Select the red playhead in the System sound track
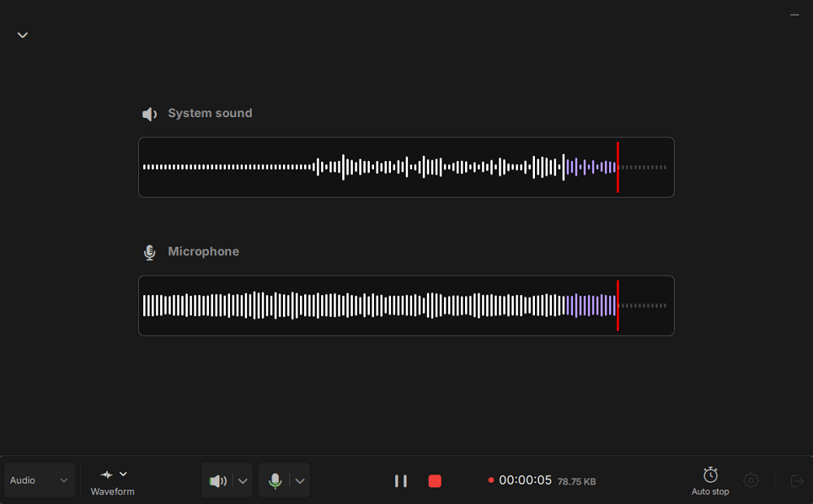The image size is (813, 504). coord(618,167)
